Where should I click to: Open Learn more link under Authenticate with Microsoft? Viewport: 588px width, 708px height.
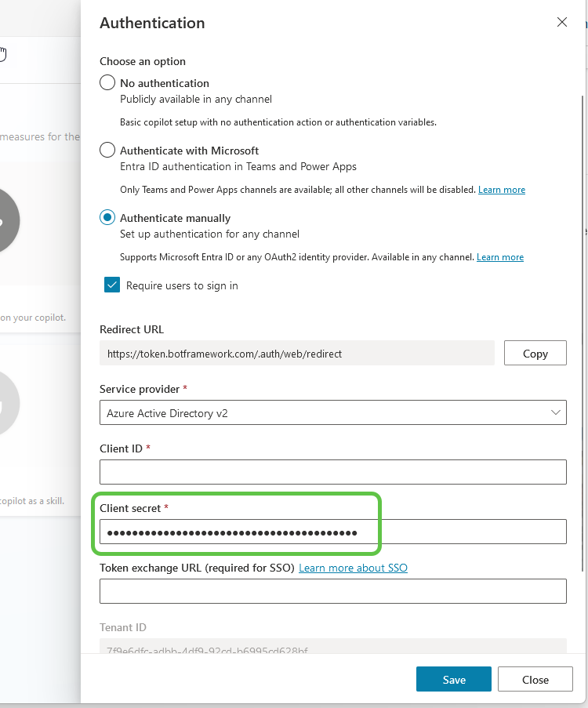click(x=502, y=190)
